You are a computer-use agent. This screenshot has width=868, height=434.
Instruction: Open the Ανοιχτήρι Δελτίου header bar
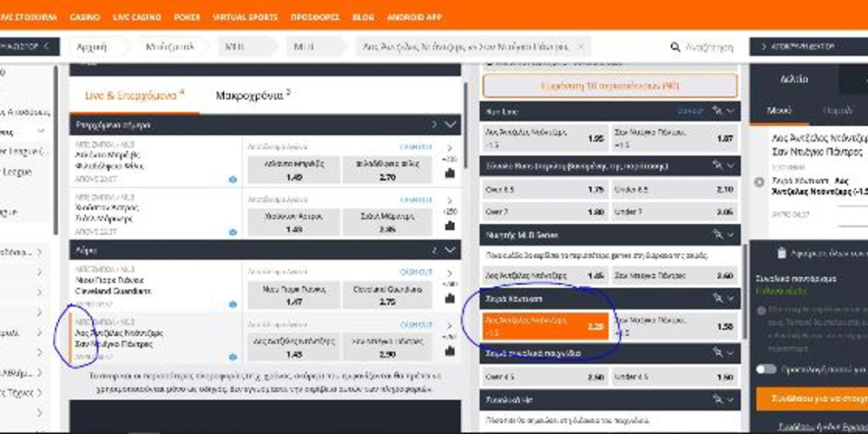(x=809, y=47)
